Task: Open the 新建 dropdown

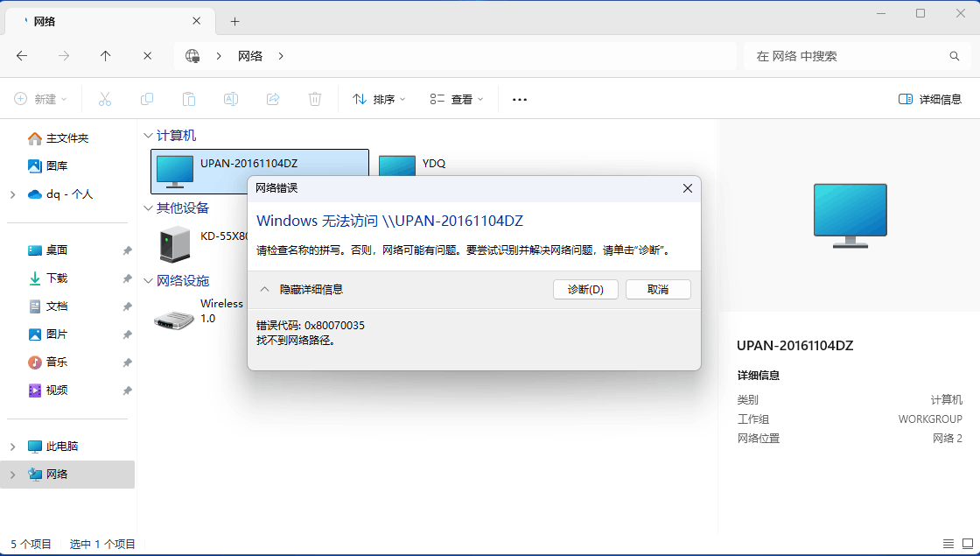Action: coord(40,99)
